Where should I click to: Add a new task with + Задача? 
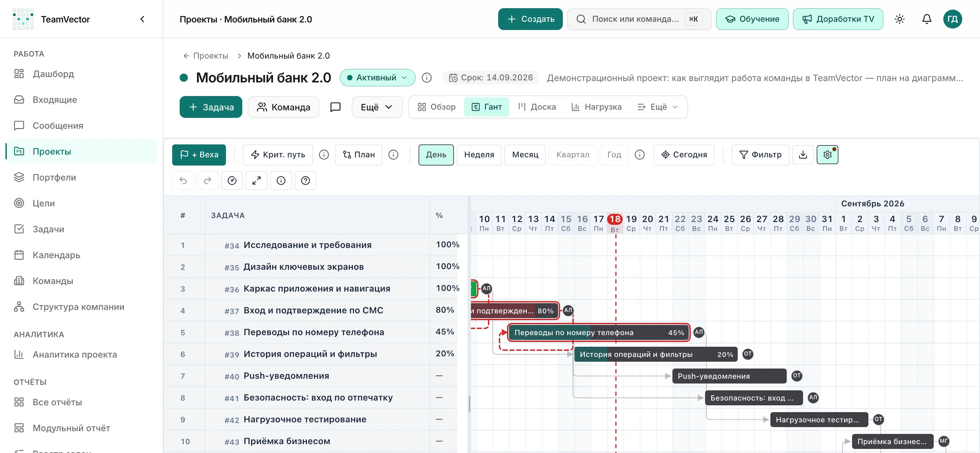pyautogui.click(x=211, y=107)
